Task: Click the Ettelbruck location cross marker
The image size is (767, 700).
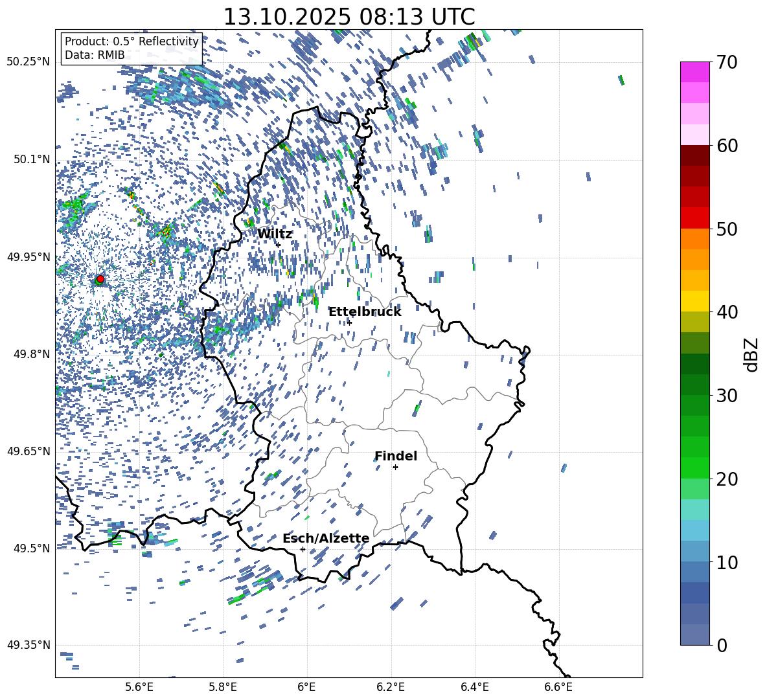Action: 349,322
